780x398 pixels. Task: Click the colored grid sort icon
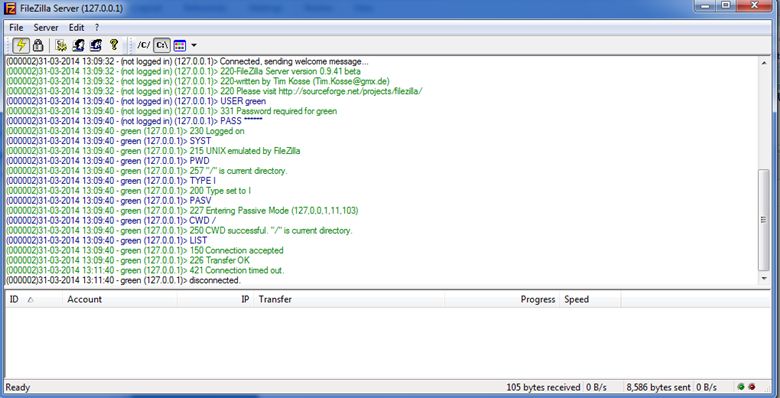tap(180, 45)
